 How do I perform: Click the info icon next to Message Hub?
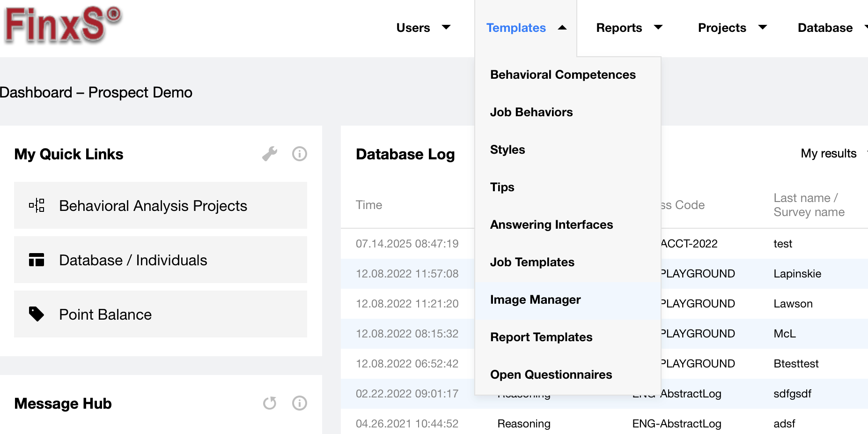point(299,403)
